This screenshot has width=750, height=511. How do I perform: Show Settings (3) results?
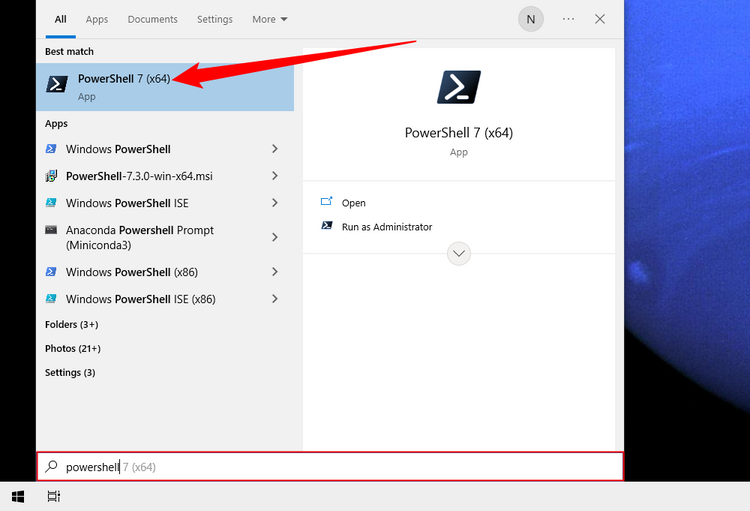[x=70, y=372]
